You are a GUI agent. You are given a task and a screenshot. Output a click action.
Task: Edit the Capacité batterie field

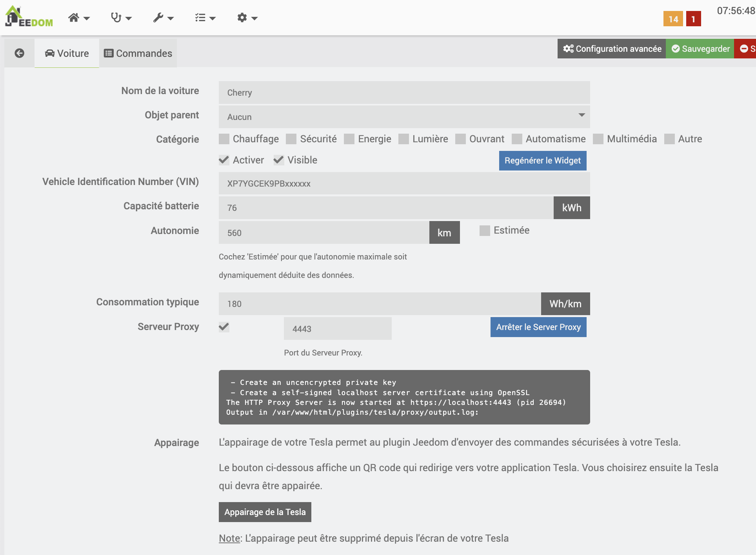click(x=386, y=208)
